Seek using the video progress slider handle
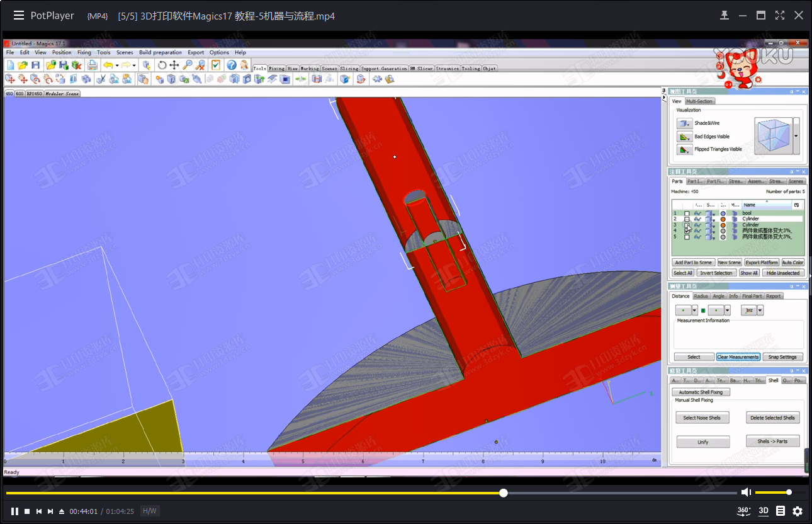This screenshot has height=524, width=812. coord(503,493)
